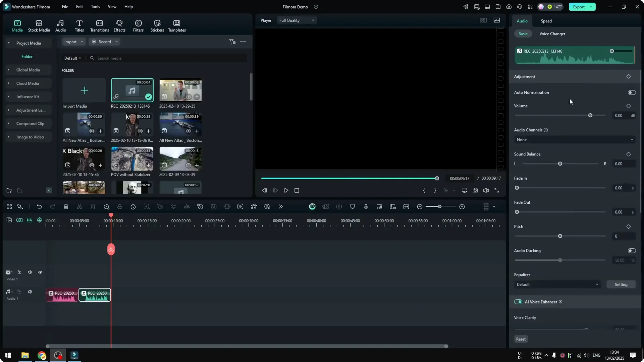Open the Player quality dropdown
The width and height of the screenshot is (644, 362).
296,20
